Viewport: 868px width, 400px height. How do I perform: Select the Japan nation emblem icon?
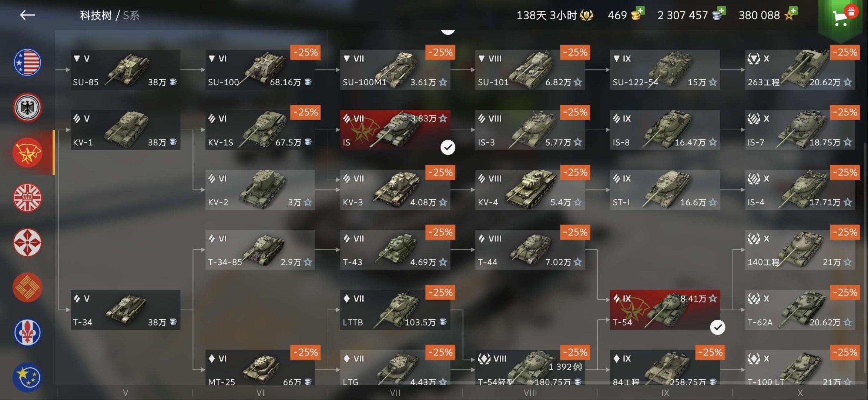coord(27,243)
